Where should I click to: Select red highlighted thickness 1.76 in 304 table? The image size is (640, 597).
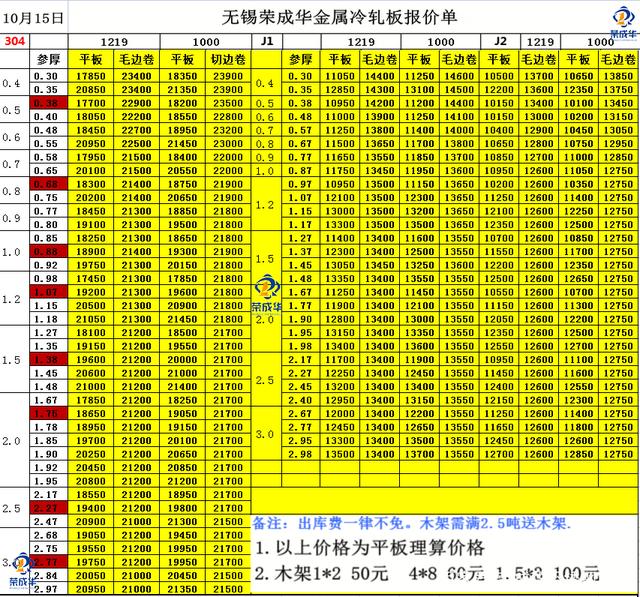[49, 413]
